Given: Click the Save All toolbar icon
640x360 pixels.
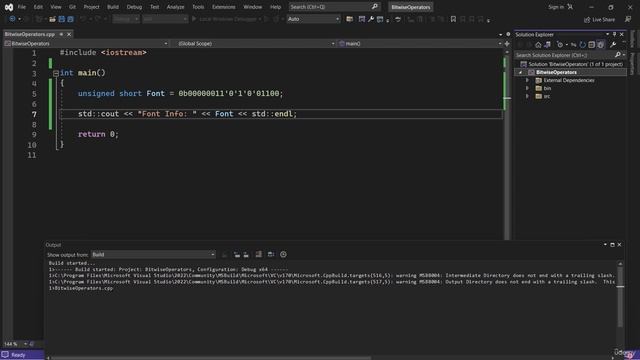Looking at the screenshot, I should click(x=70, y=19).
